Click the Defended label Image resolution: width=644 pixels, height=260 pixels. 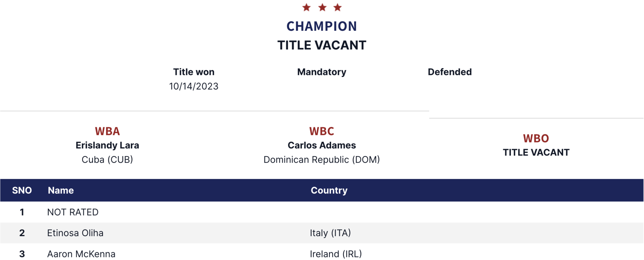449,72
